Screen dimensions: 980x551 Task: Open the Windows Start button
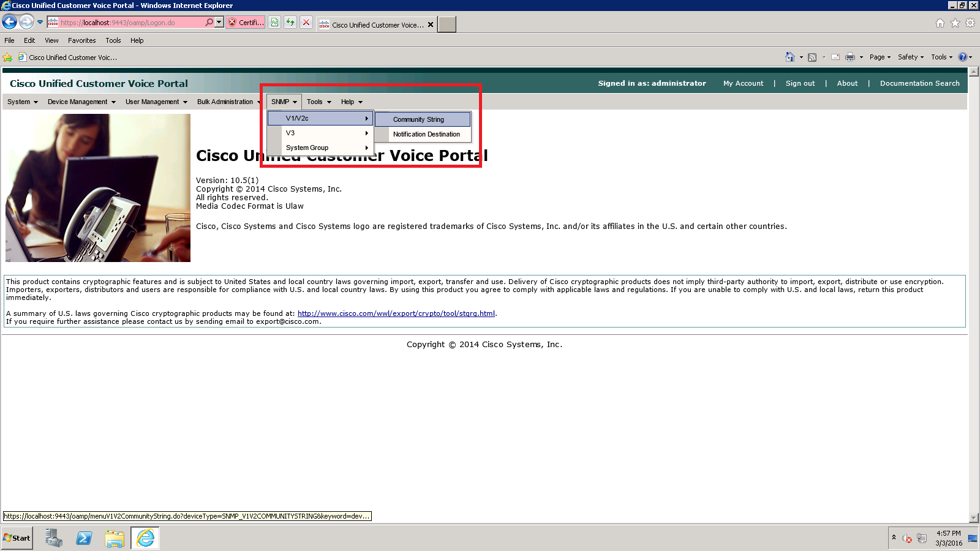(x=17, y=538)
